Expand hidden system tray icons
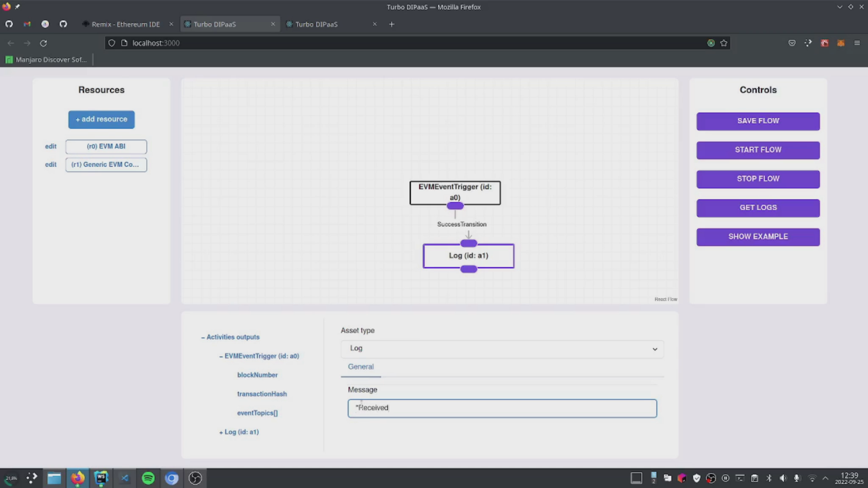Viewport: 868px width, 488px height. click(x=826, y=478)
